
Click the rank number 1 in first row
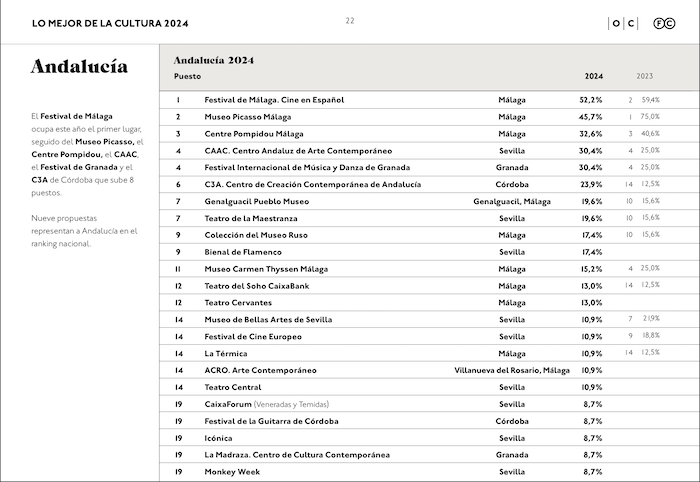[x=178, y=100]
